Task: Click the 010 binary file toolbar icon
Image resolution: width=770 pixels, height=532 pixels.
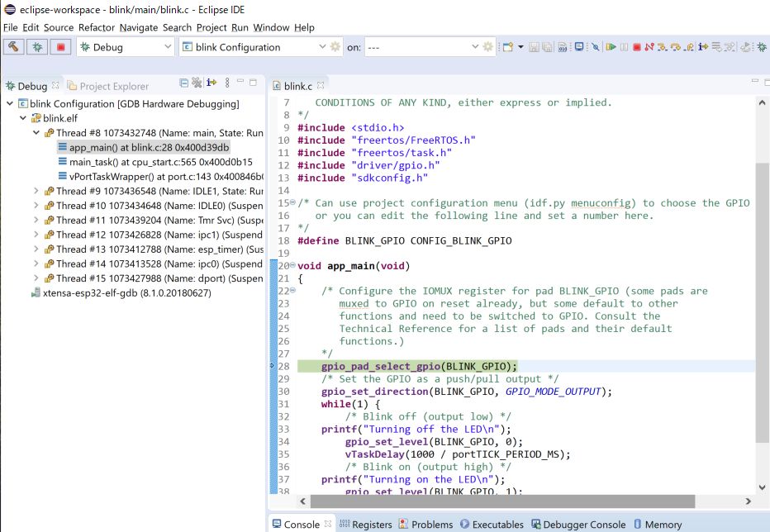Action: [x=563, y=46]
